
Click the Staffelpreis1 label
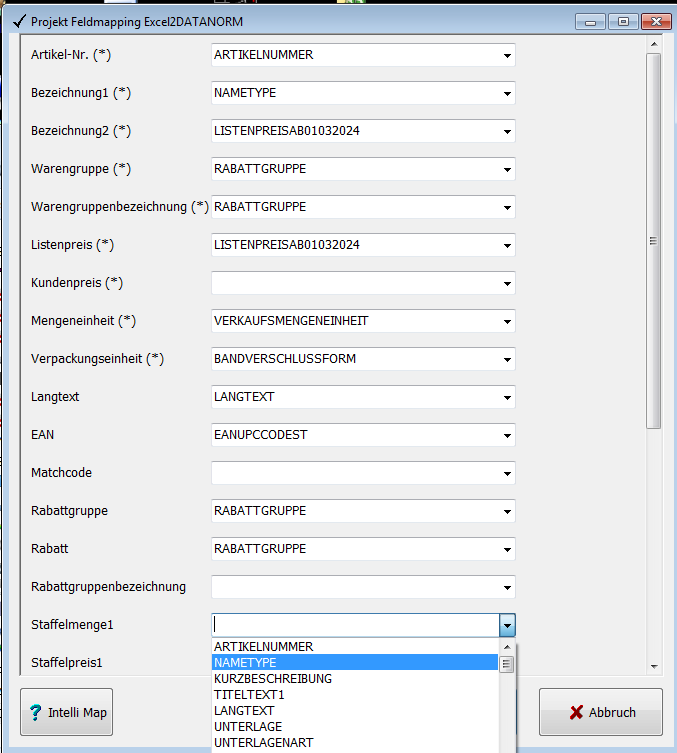(67, 663)
